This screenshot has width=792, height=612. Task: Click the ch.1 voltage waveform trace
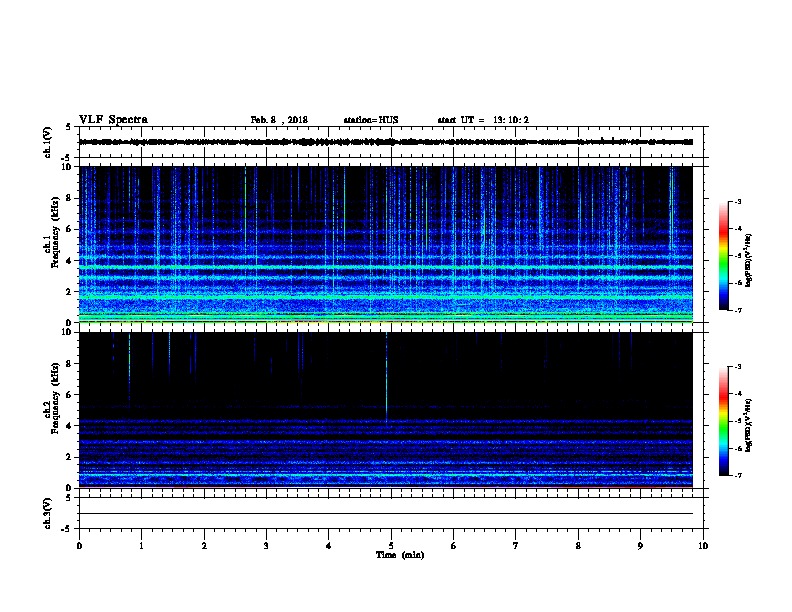[x=386, y=142]
